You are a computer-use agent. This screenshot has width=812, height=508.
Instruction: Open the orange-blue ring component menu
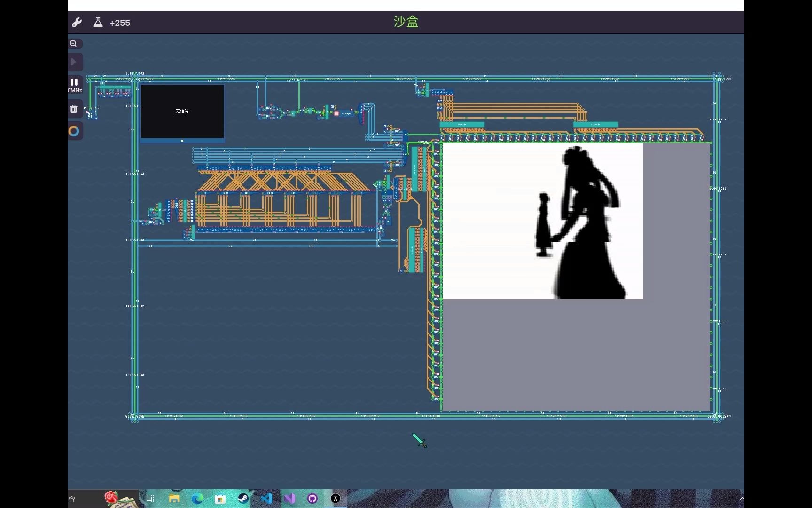tap(74, 131)
